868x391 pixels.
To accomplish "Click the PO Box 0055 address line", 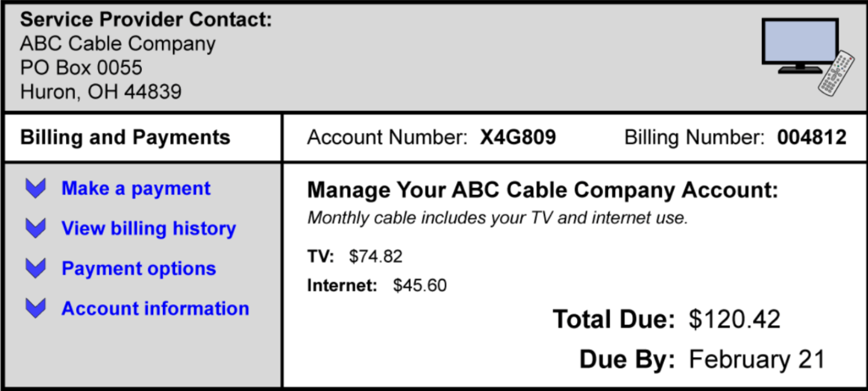I will tap(81, 68).
